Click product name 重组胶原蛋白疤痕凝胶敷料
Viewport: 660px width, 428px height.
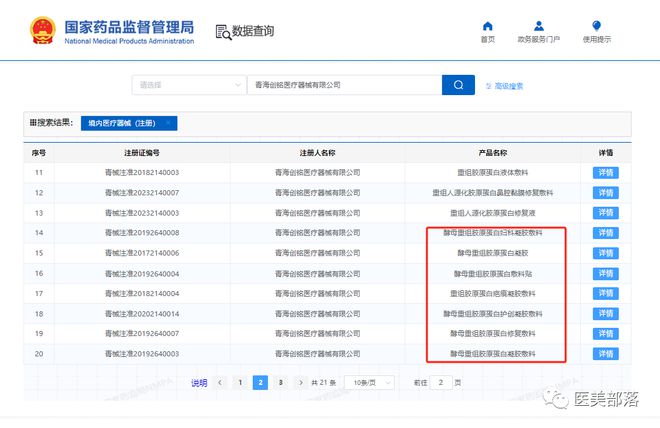[492, 293]
